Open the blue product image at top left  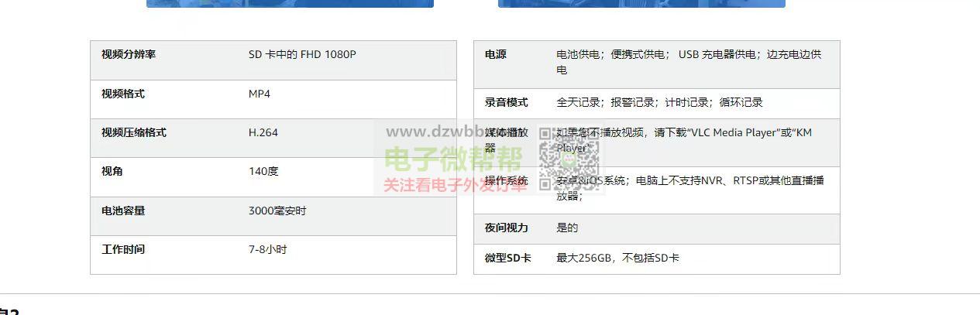290,3
